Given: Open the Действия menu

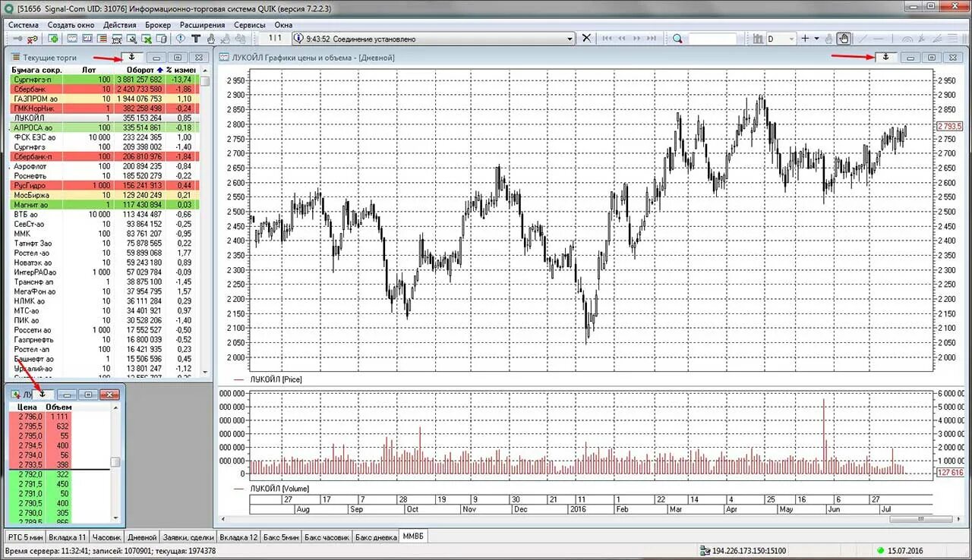Looking at the screenshot, I should point(119,24).
